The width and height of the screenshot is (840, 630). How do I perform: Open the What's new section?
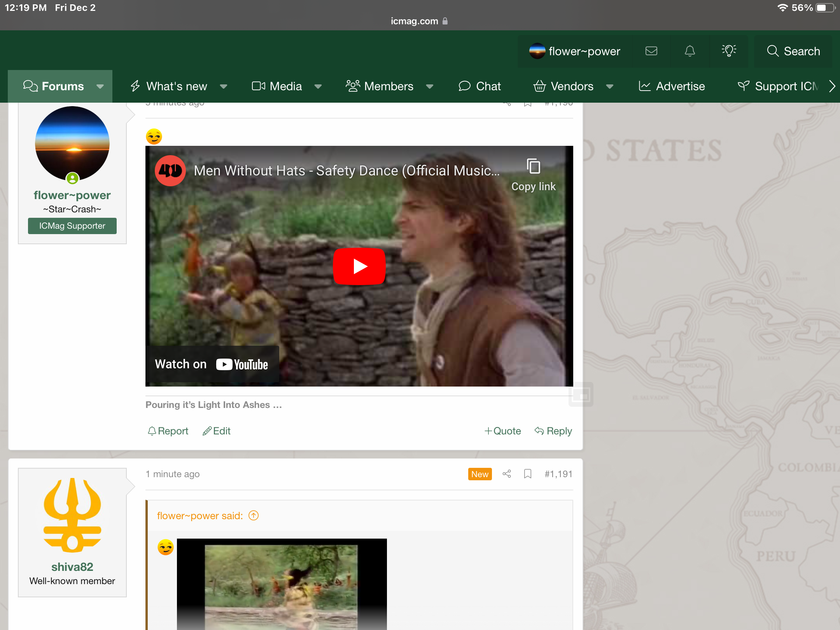point(169,86)
